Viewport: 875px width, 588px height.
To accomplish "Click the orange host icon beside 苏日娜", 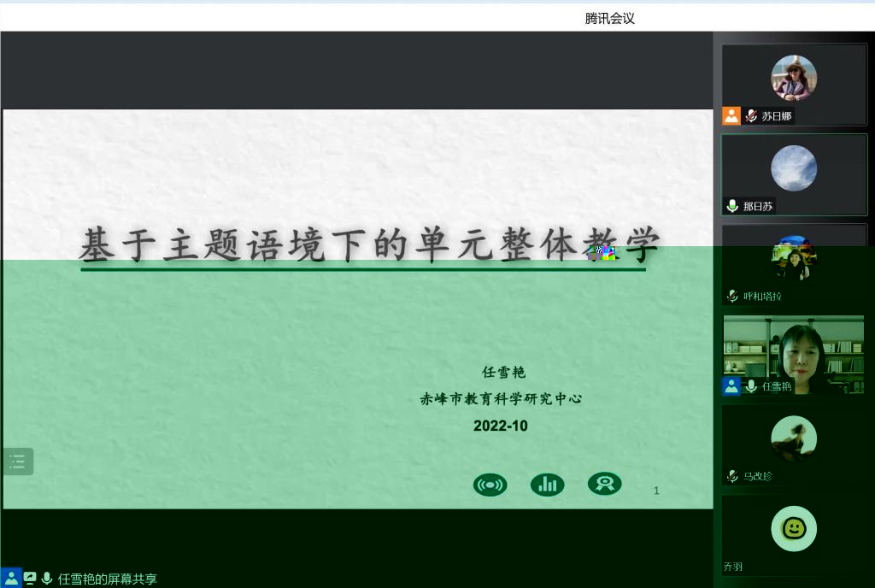I will pos(731,115).
